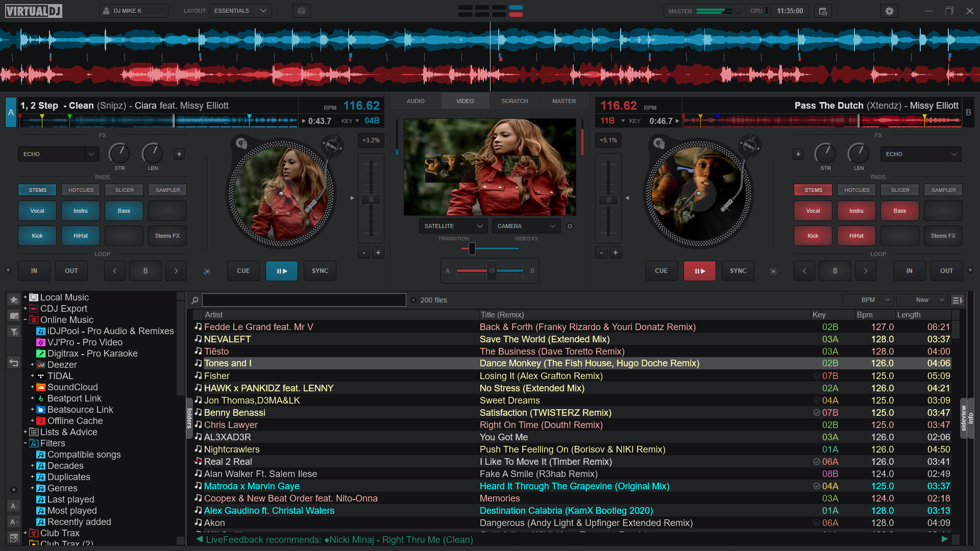Click the filter funnel icon in the sidebar
The width and height of the screenshot is (980, 551).
click(14, 332)
